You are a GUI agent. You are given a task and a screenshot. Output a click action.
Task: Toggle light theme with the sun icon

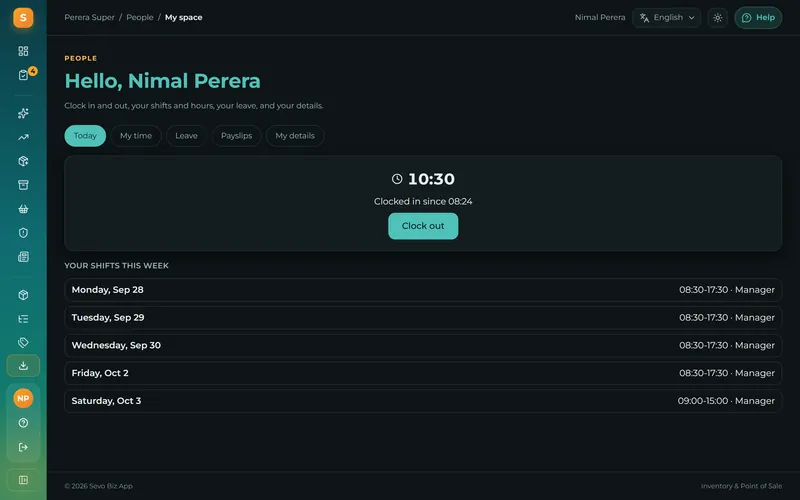[717, 18]
